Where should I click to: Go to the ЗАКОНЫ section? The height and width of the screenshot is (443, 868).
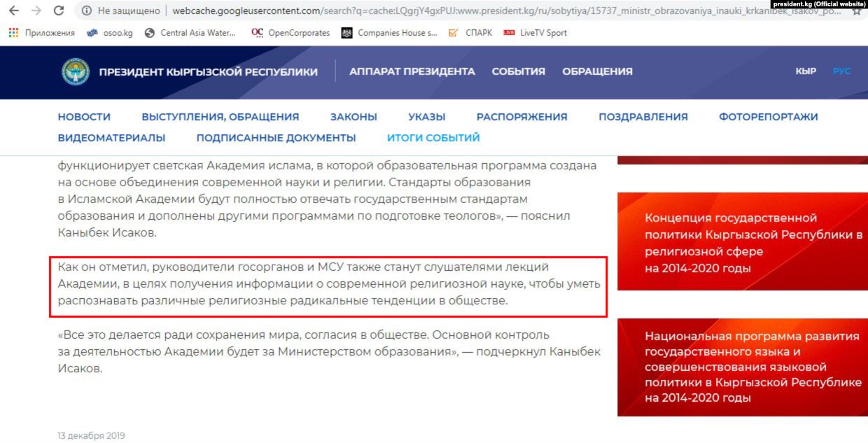pos(353,117)
